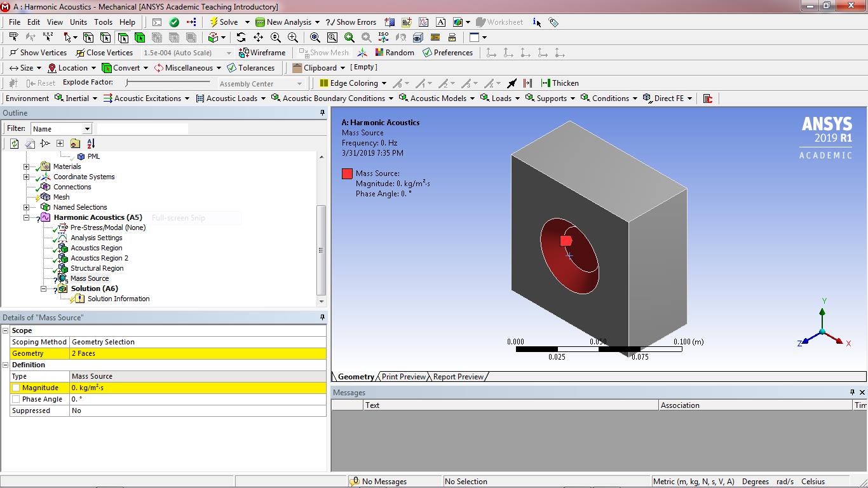Click the Wireframe display icon
The image size is (868, 488).
pyautogui.click(x=243, y=53)
